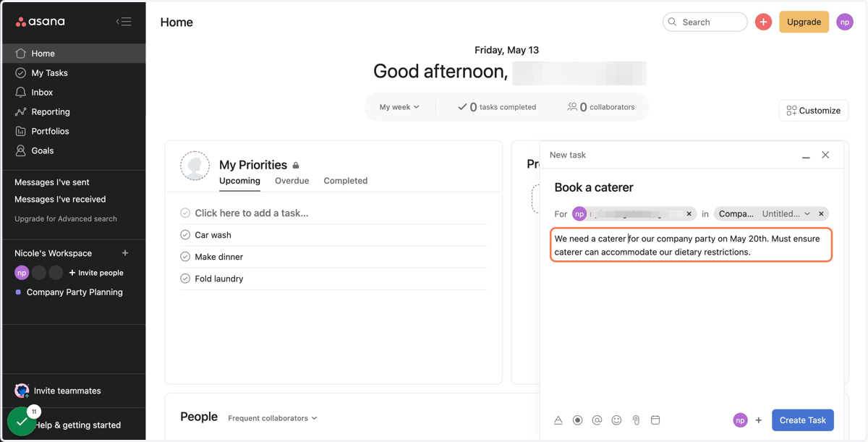Viewport: 868px width, 442px height.
Task: Click the My Priorities profile photo
Action: click(195, 166)
